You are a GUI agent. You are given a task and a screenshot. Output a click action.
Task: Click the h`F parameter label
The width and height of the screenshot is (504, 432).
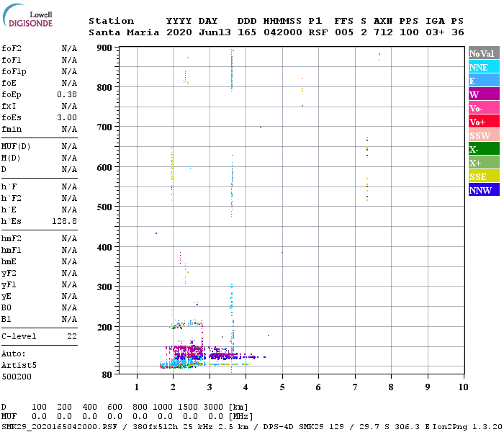coord(9,186)
